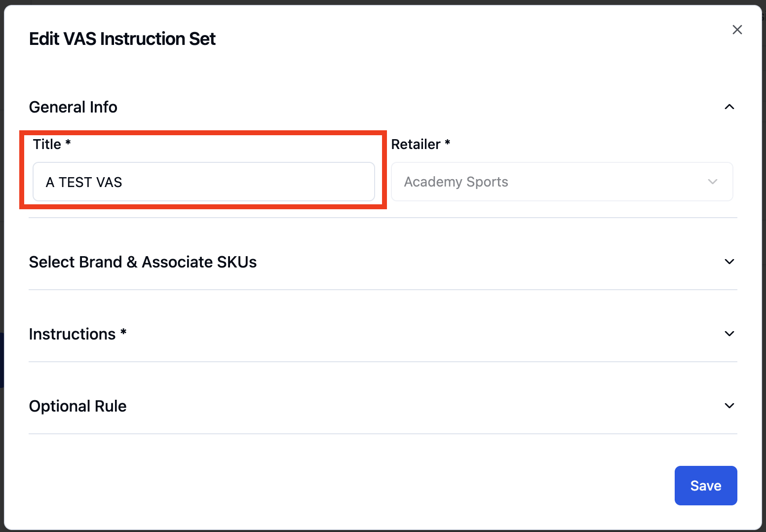Click the Title field label
Screen dimensions: 766x532
(x=47, y=144)
